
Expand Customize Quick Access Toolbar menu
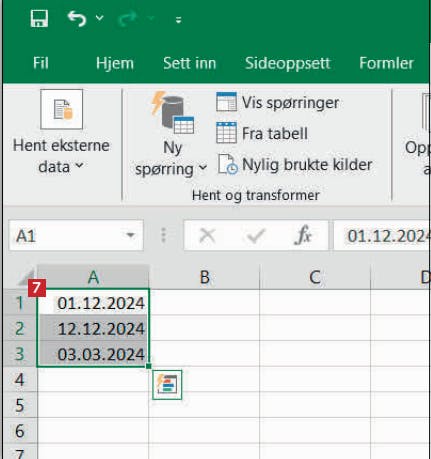pyautogui.click(x=179, y=20)
